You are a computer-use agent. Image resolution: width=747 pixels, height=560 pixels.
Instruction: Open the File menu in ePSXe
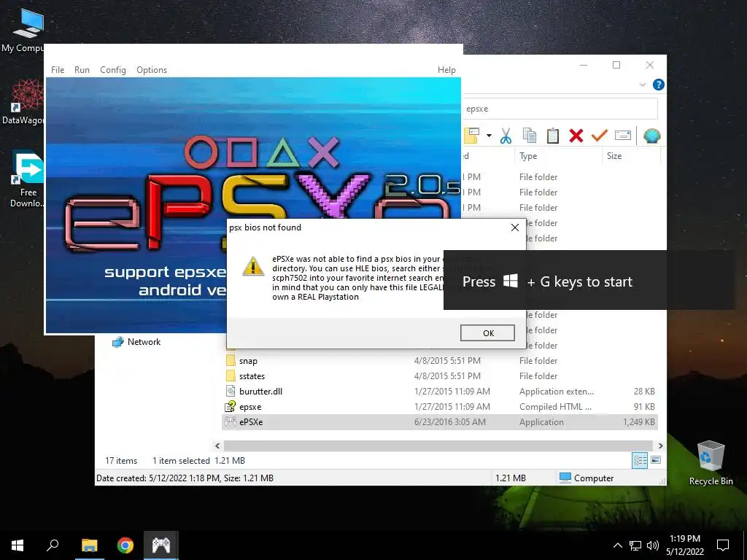click(58, 70)
